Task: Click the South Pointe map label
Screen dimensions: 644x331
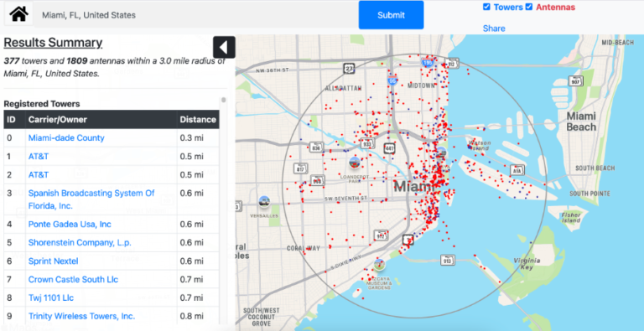Action: (x=589, y=194)
